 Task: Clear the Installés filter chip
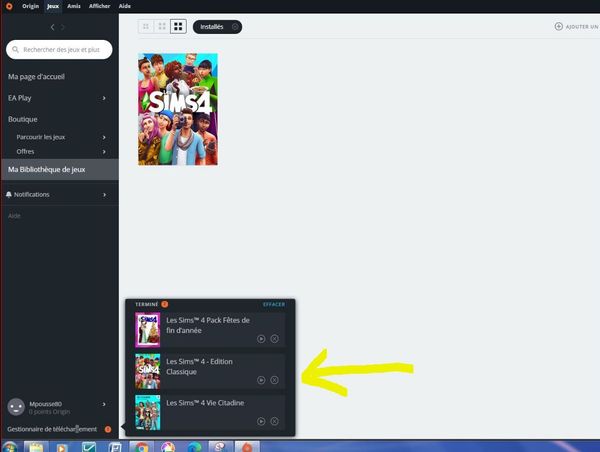pyautogui.click(x=234, y=26)
